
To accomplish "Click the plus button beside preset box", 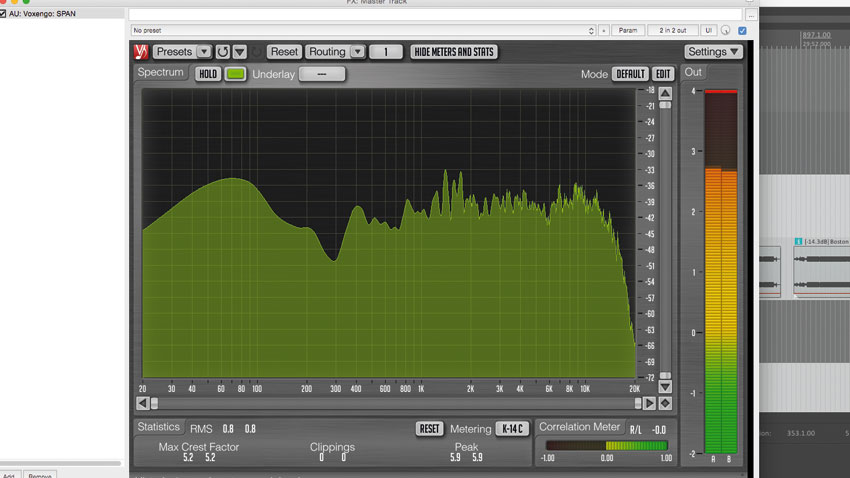I will pos(603,30).
